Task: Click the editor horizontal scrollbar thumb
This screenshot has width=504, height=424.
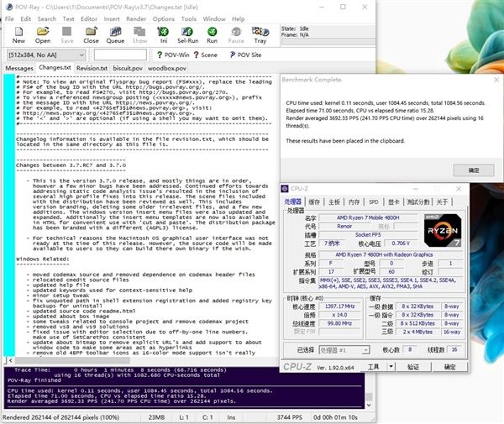Action: [72, 360]
